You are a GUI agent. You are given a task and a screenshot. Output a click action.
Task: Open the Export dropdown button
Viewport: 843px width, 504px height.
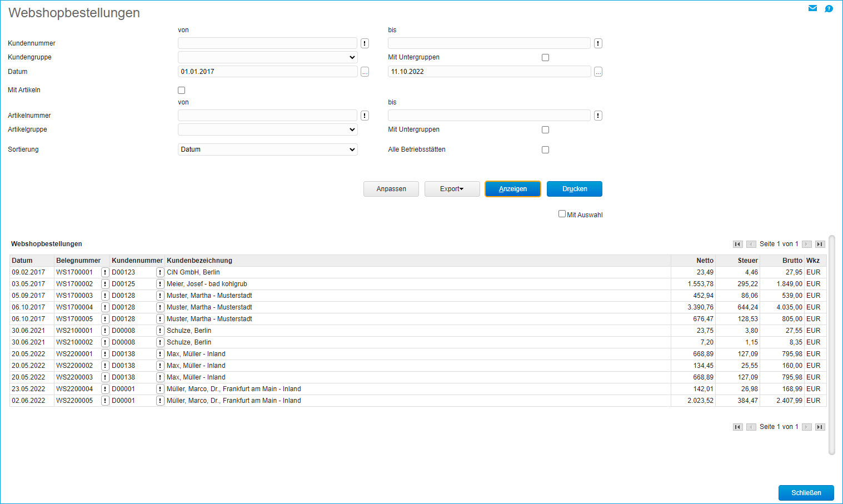coord(452,189)
